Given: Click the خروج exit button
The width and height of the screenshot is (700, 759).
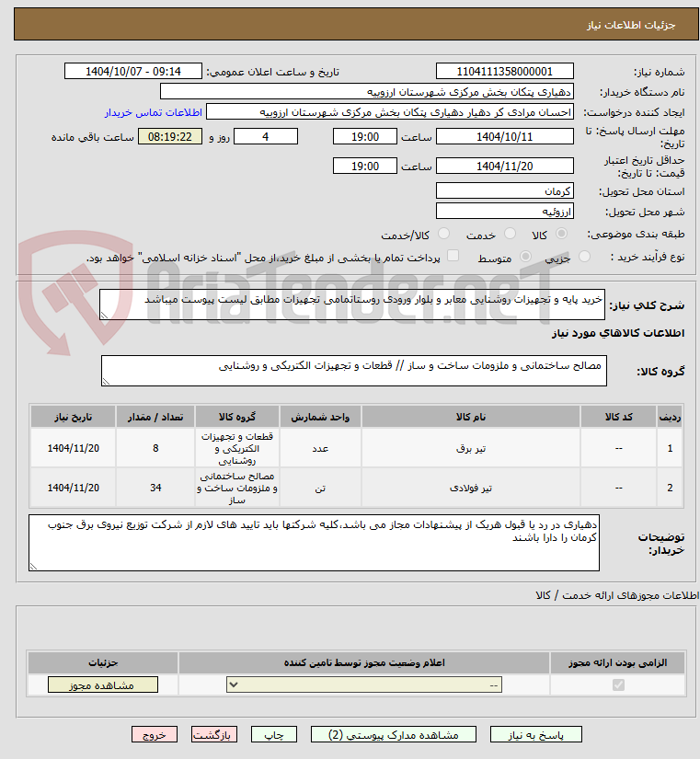Looking at the screenshot, I should click(155, 734).
